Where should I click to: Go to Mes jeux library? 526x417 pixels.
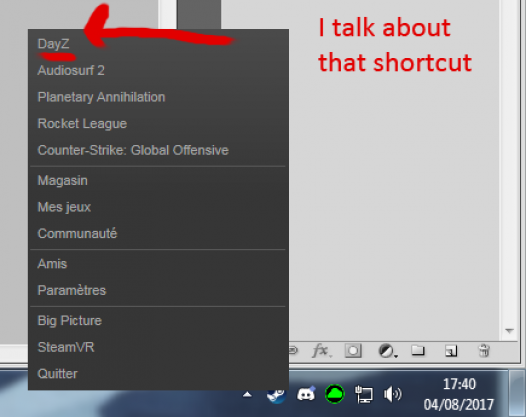[64, 207]
